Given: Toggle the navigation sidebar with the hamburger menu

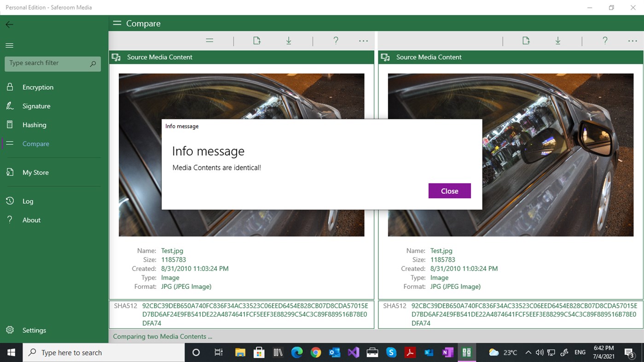Looking at the screenshot, I should click(x=9, y=45).
